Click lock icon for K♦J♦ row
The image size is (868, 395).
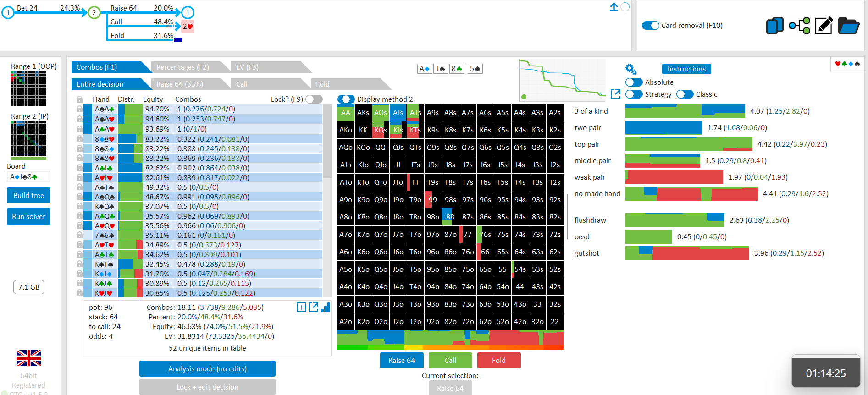(79, 274)
